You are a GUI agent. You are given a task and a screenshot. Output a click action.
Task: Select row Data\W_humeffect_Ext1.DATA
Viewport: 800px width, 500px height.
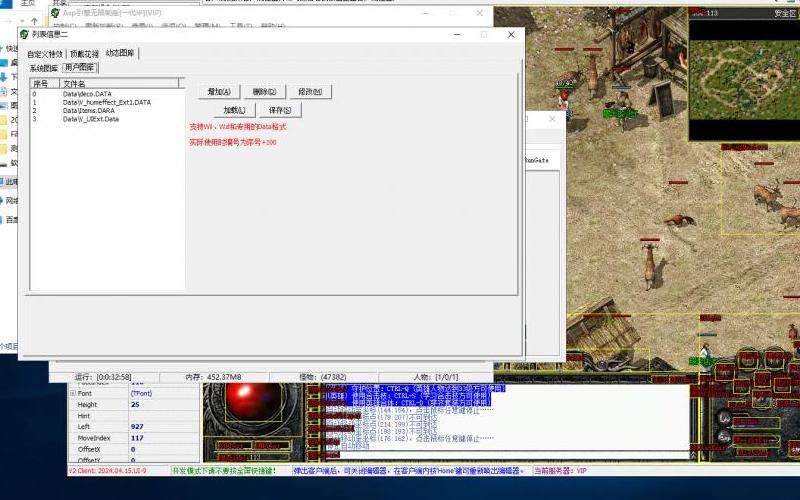point(107,102)
